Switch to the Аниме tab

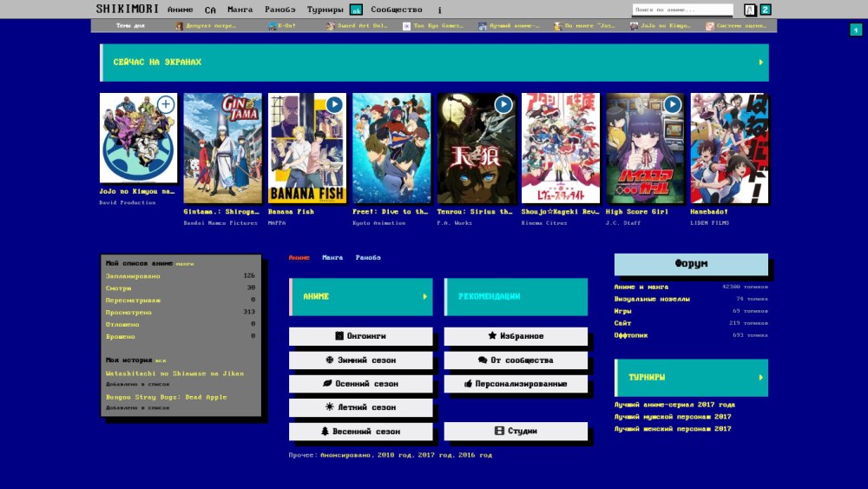click(299, 257)
